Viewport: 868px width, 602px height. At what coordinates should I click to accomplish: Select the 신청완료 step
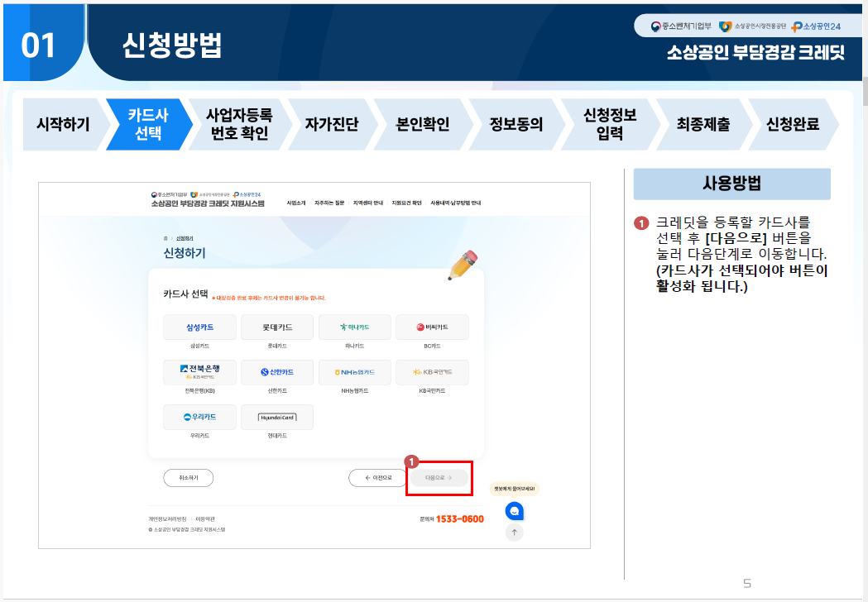click(792, 124)
